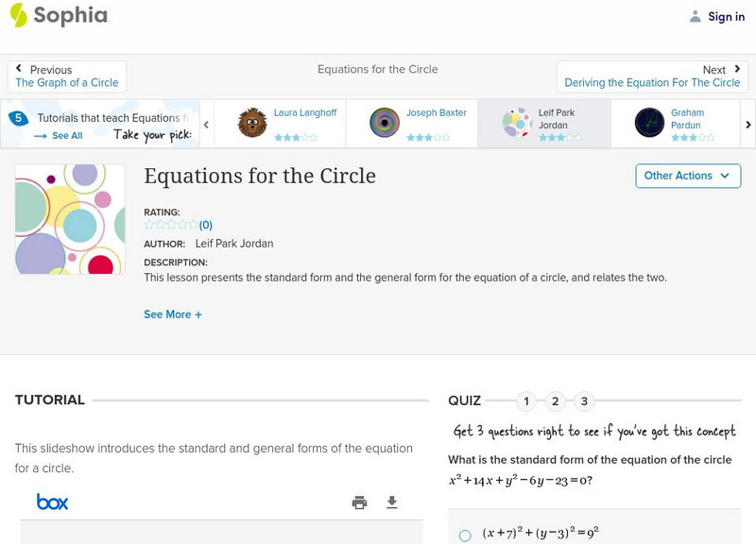756x544 pixels.
Task: Click the box download icon
Action: 392,502
